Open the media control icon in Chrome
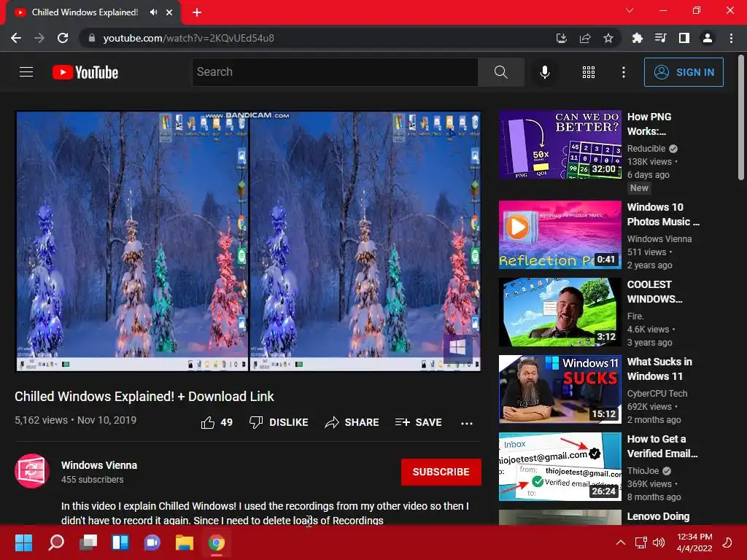This screenshot has height=560, width=747. 660,38
